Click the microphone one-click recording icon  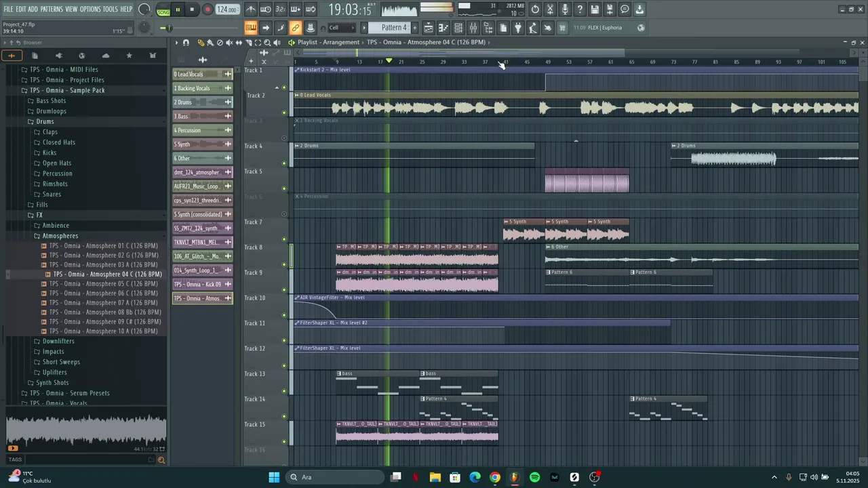click(x=565, y=9)
